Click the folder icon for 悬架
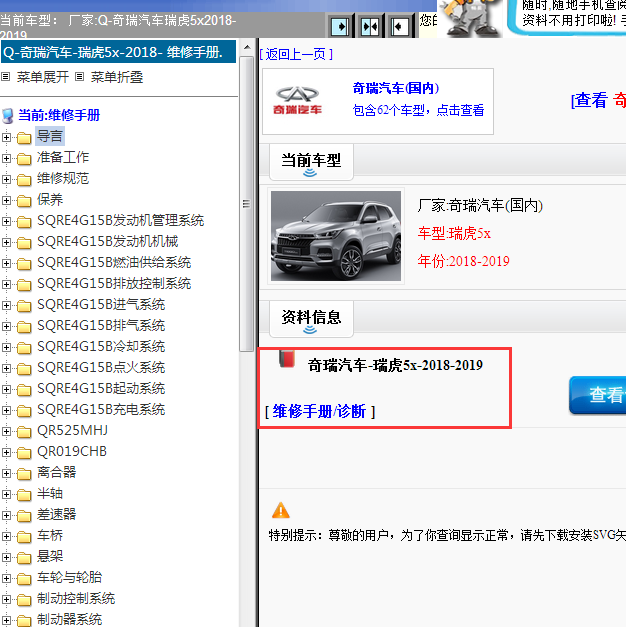Image resolution: width=626 pixels, height=627 pixels. [x=24, y=558]
